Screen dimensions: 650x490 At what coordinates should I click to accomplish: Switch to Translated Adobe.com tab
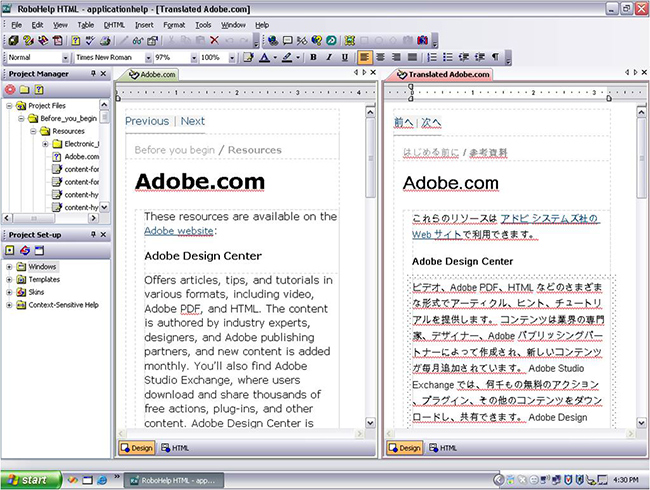[x=440, y=74]
